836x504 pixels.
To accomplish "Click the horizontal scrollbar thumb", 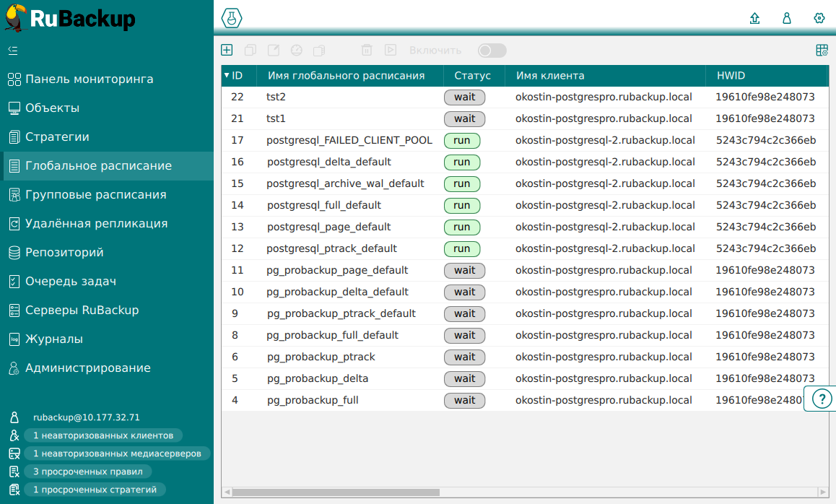I will (336, 492).
